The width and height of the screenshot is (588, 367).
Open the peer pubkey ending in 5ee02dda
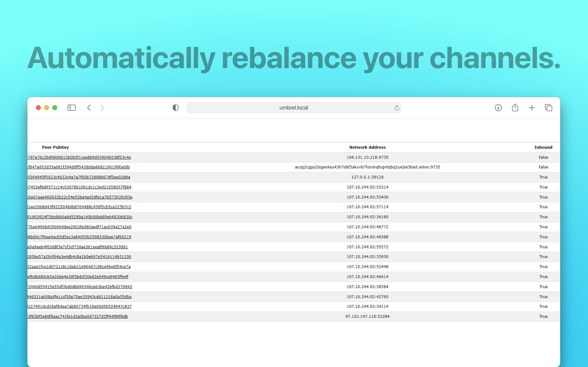pos(79,177)
